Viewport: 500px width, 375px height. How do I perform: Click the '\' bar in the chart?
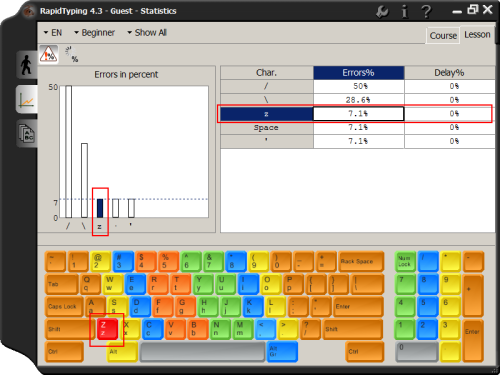coord(84,180)
